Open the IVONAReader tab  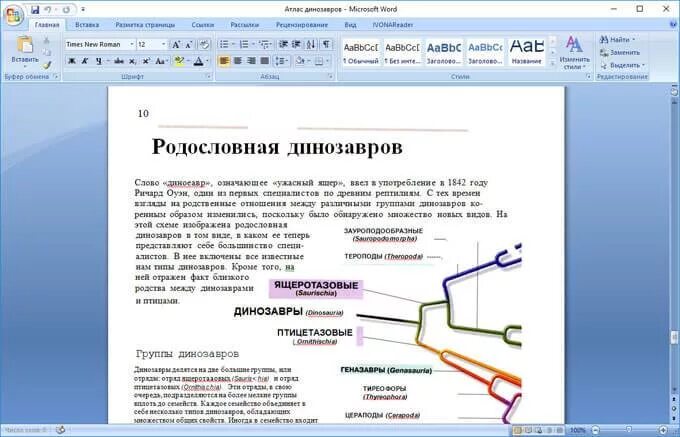[393, 25]
